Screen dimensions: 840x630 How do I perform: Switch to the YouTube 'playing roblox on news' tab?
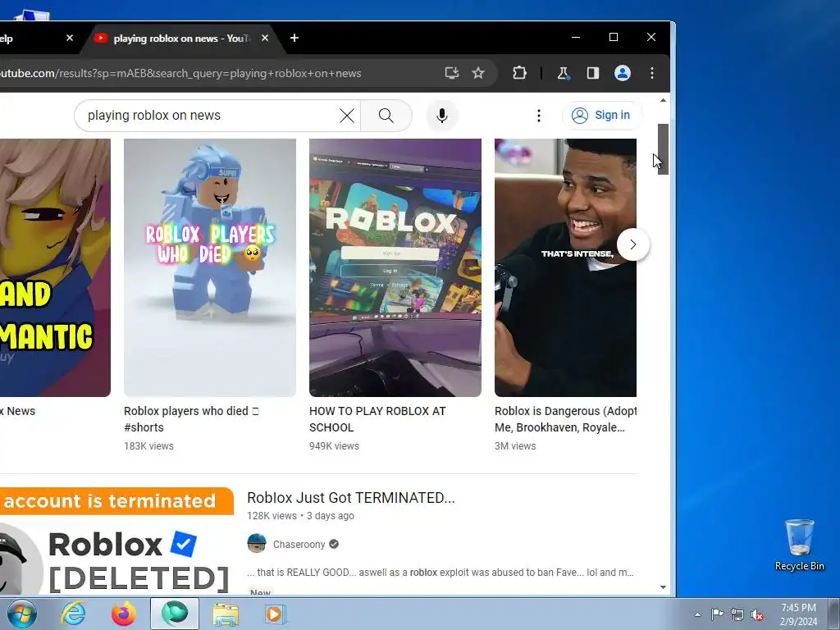[180, 38]
